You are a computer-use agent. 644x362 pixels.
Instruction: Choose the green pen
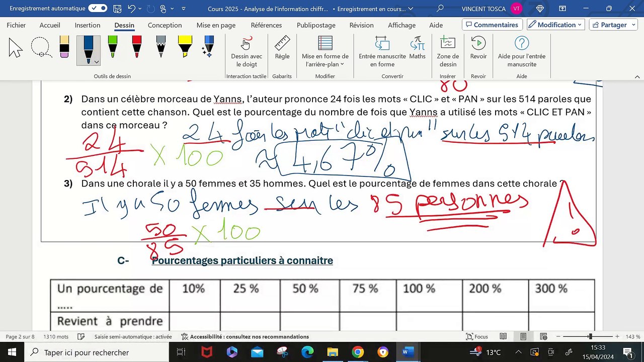click(113, 47)
